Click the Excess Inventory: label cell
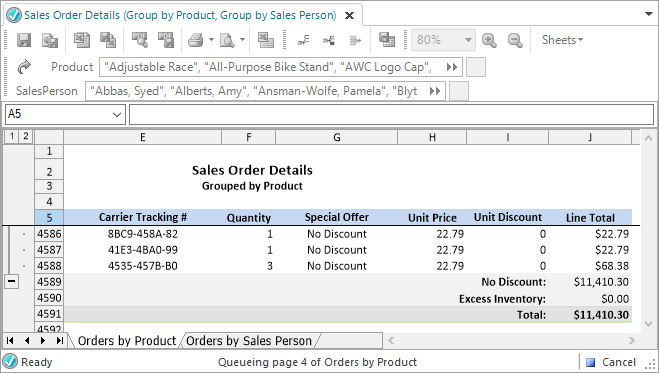Viewport: 659px width, 373px height. pyautogui.click(x=502, y=299)
